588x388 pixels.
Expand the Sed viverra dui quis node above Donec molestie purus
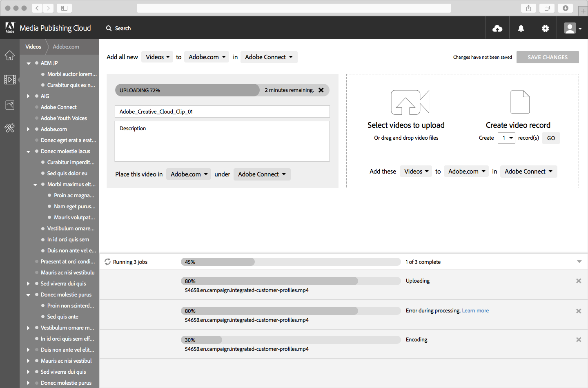28,283
